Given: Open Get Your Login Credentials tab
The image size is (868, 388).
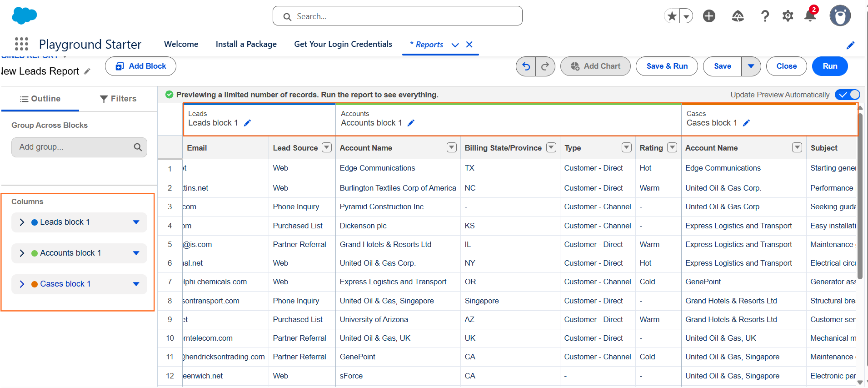Looking at the screenshot, I should (x=343, y=44).
